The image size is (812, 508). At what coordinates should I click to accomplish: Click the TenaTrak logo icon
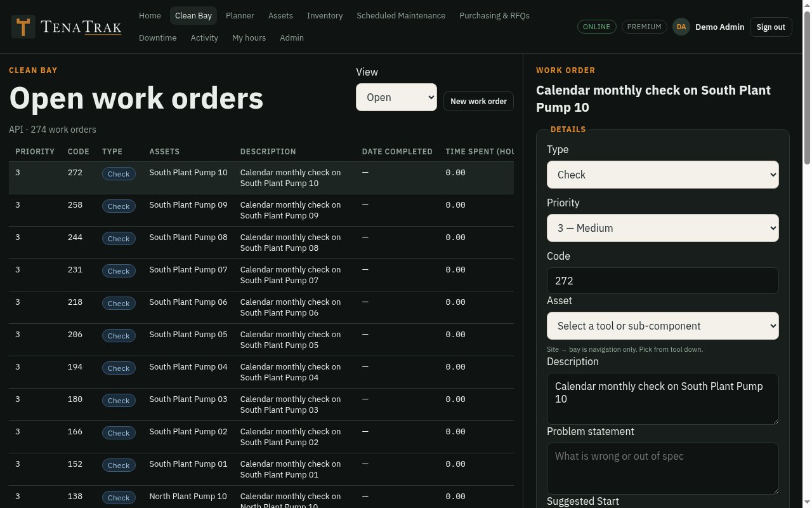23,27
